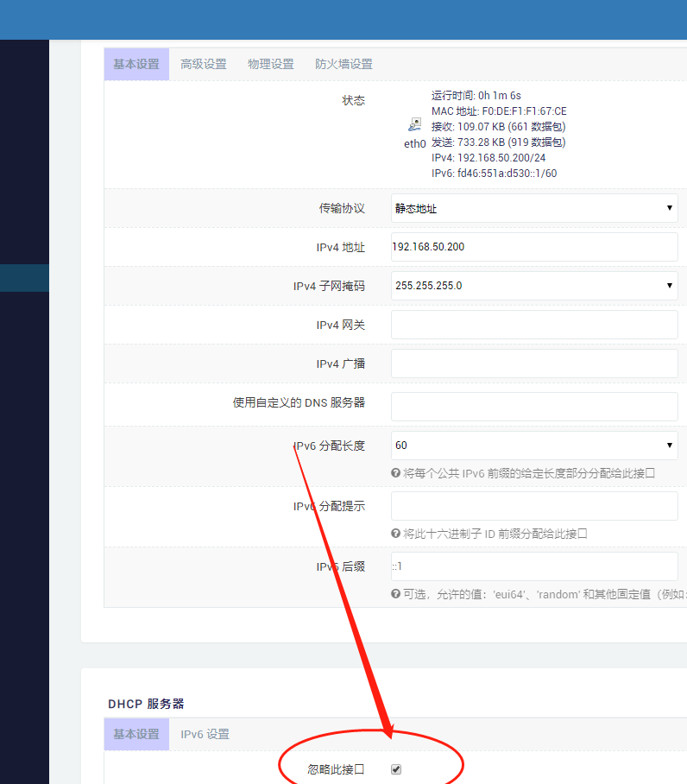Select 基本设置 tab under DHCP 服务器

[136, 734]
